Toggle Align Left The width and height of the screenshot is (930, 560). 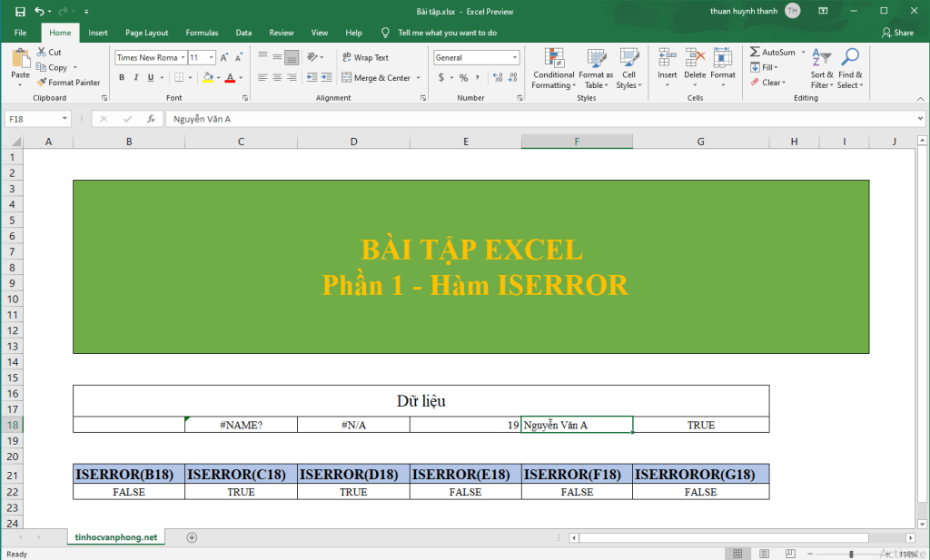pyautogui.click(x=262, y=78)
